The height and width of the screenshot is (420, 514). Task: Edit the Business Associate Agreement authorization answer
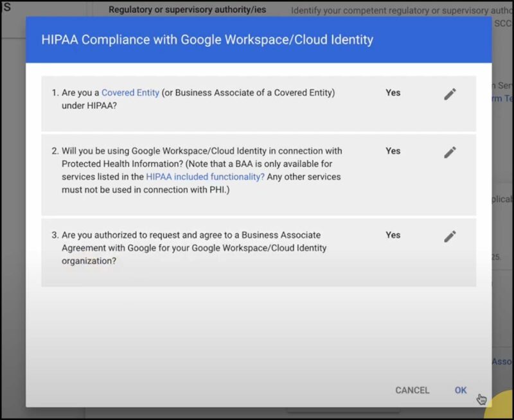click(x=450, y=236)
